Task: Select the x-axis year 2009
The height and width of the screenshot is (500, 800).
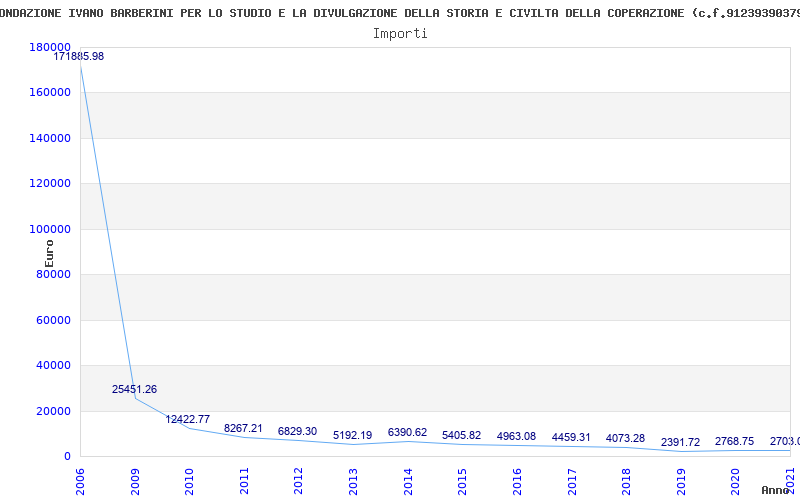Action: point(135,481)
